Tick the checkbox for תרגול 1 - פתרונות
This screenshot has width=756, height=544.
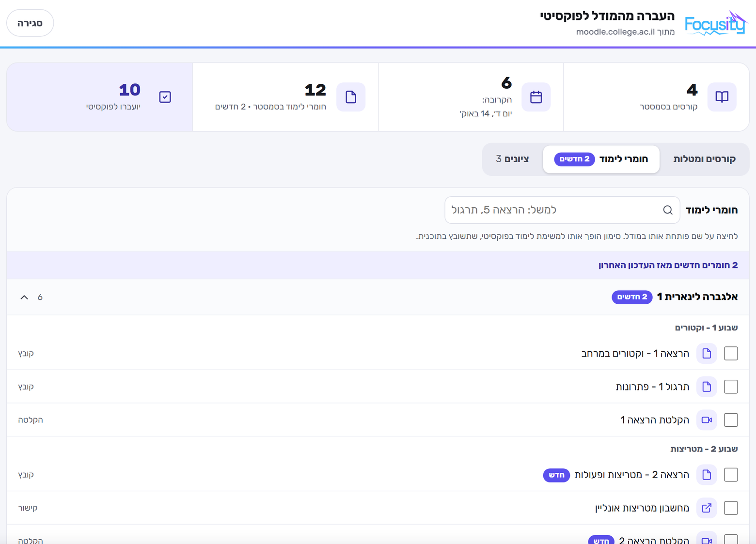[x=731, y=387]
